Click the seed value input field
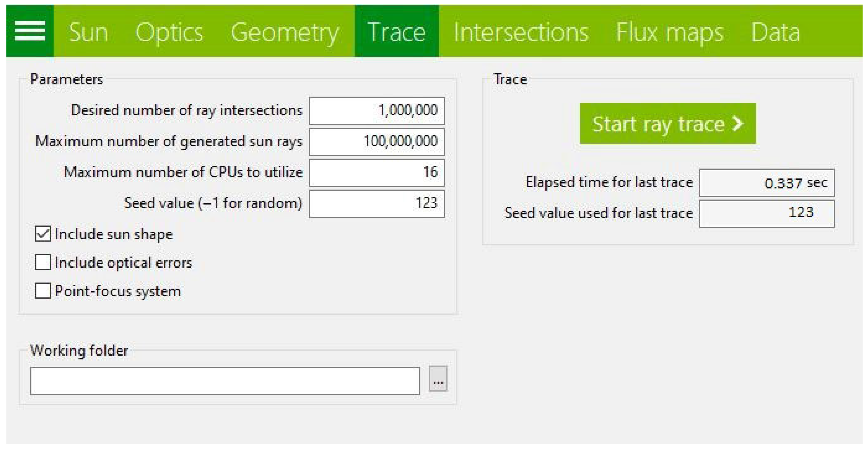868x449 pixels. coord(376,203)
